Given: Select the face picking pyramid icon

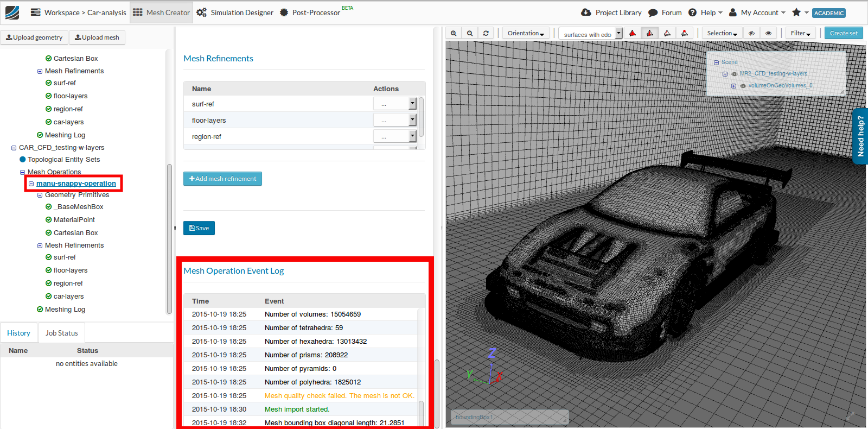Looking at the screenshot, I should click(x=650, y=33).
